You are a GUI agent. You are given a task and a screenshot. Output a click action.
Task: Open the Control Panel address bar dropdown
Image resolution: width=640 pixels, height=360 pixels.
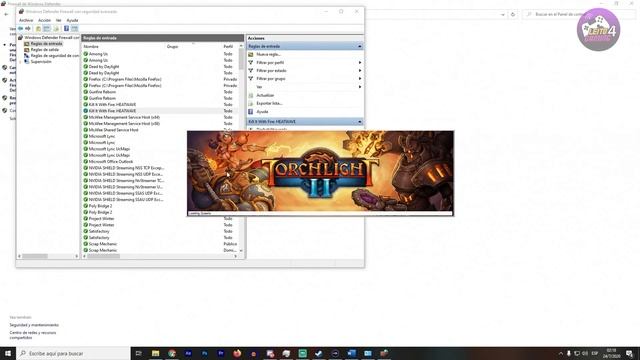pyautogui.click(x=502, y=14)
